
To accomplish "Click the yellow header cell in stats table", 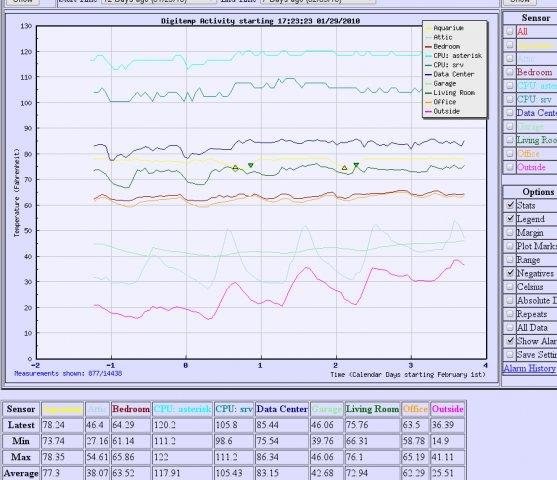I will [x=63, y=409].
